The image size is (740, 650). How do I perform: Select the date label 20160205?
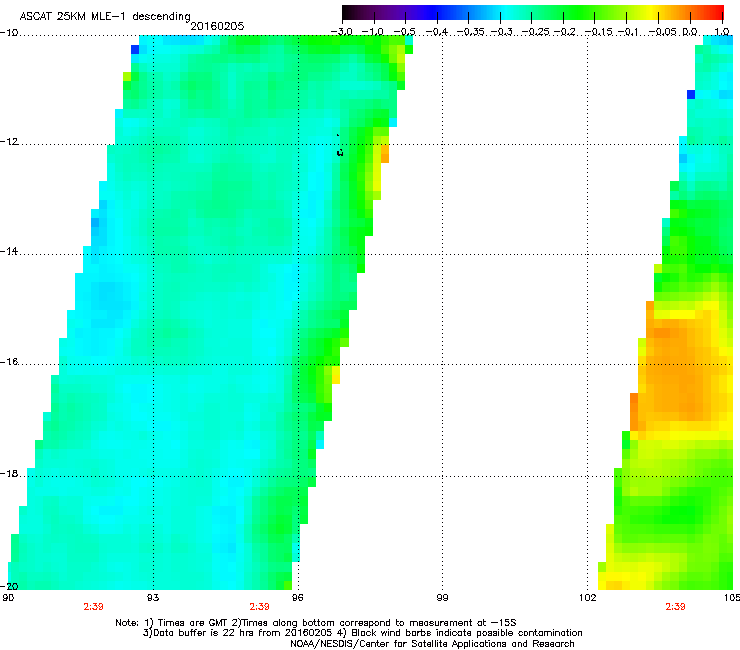(x=217, y=26)
